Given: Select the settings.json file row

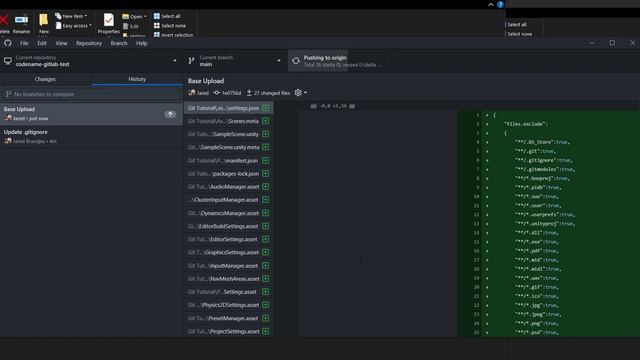Looking at the screenshot, I should [229, 108].
